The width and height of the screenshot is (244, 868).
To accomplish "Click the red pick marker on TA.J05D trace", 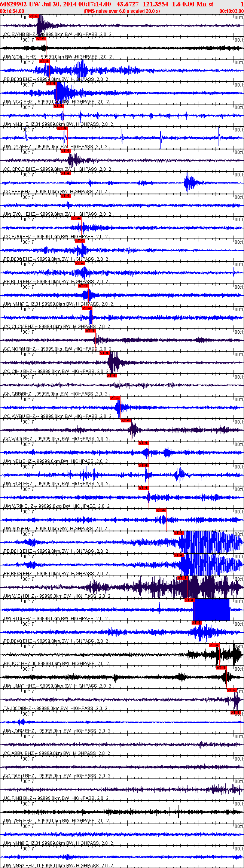I will click(232, 690).
